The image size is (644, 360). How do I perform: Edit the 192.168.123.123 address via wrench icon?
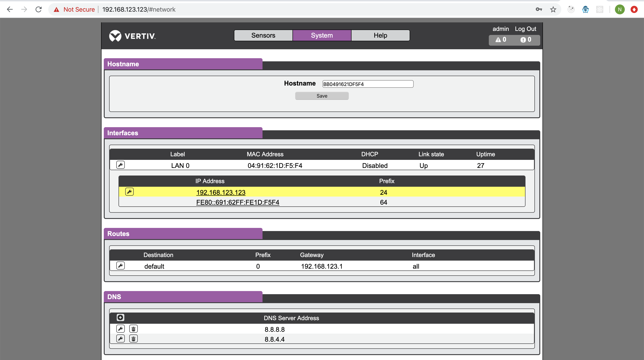(129, 192)
